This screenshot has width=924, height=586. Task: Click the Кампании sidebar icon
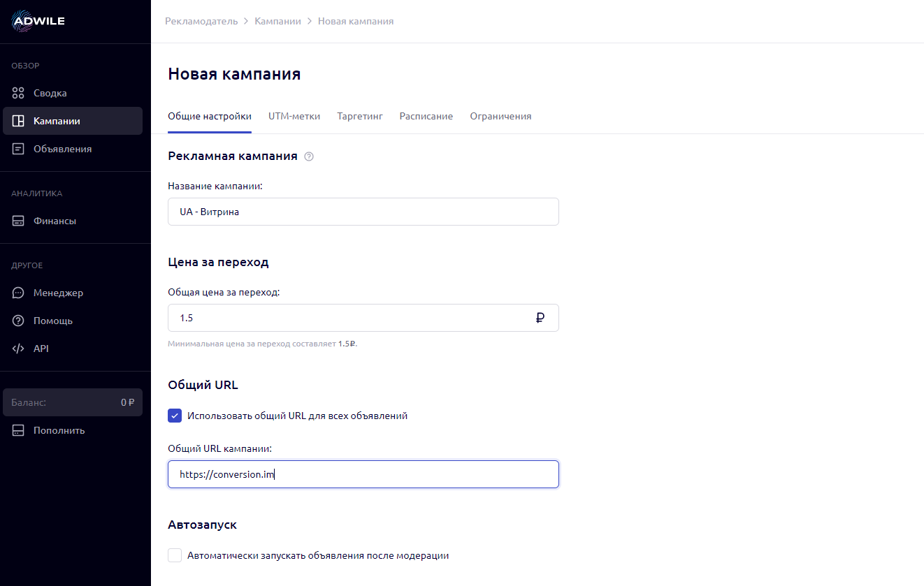coord(18,121)
